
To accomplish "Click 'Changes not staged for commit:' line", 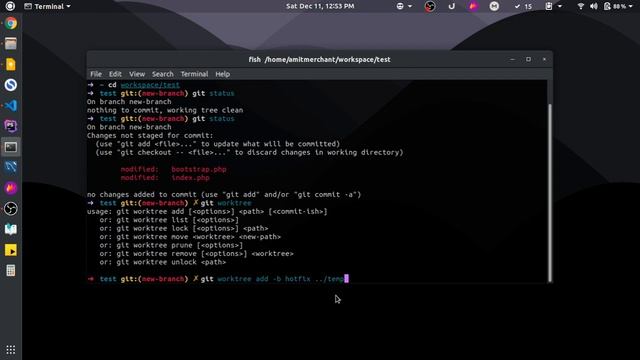I will [150, 136].
